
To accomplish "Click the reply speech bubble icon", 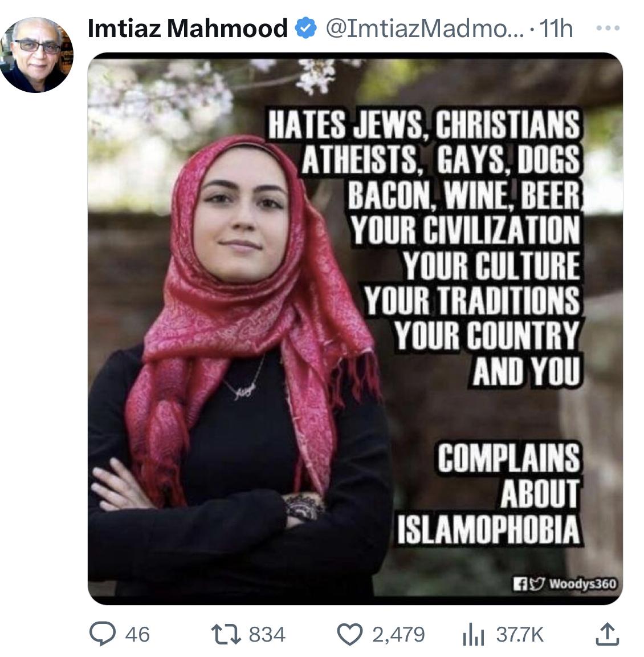I will [103, 634].
